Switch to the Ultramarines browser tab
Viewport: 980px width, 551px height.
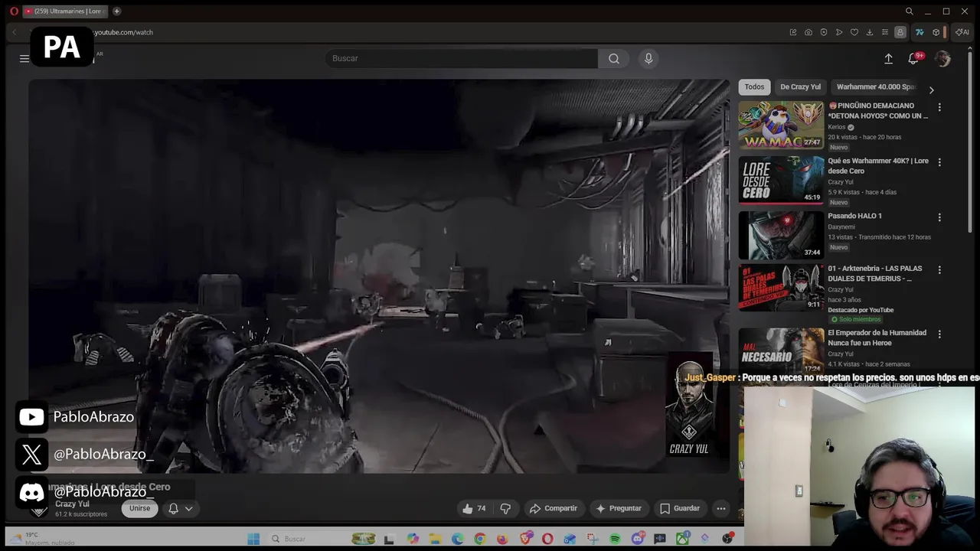pyautogui.click(x=65, y=11)
